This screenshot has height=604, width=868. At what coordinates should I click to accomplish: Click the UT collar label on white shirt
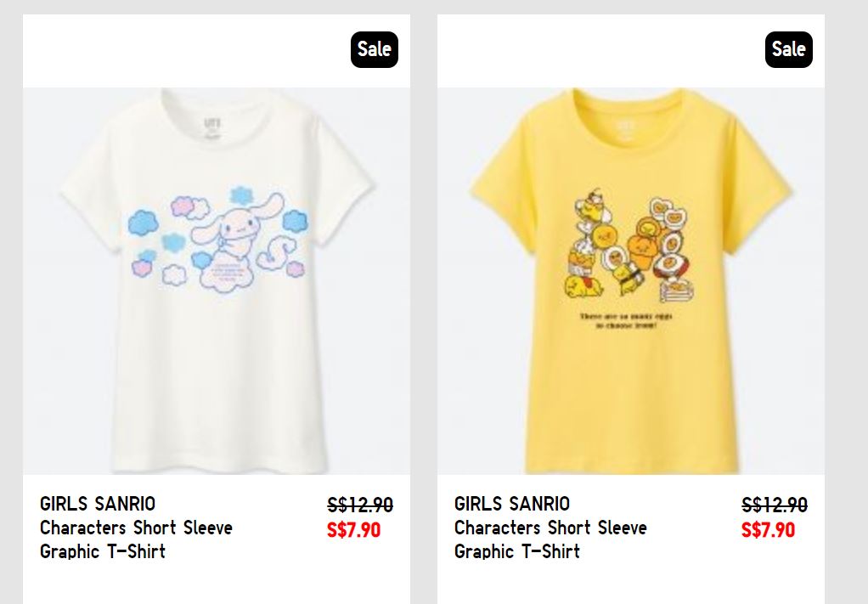click(x=212, y=125)
